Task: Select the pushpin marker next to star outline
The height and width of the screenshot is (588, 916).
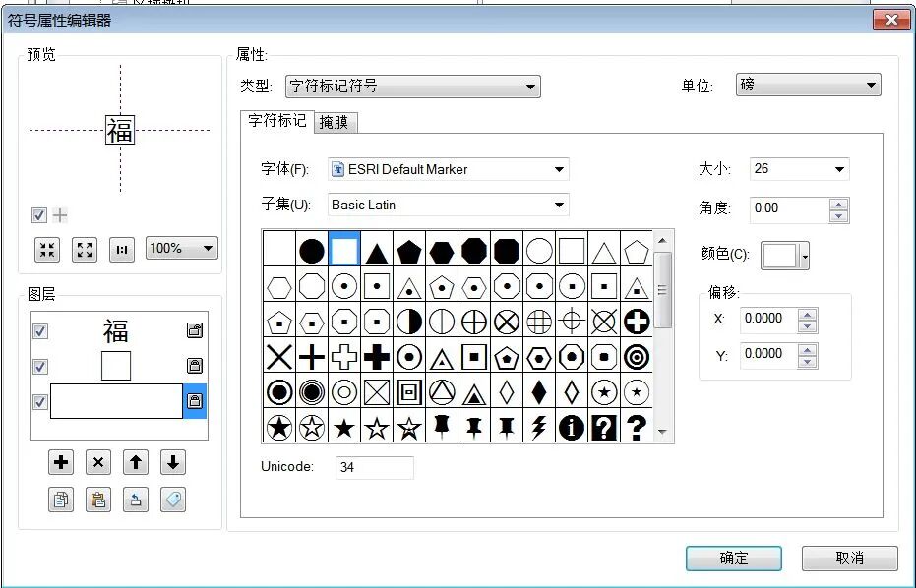Action: 442,428
